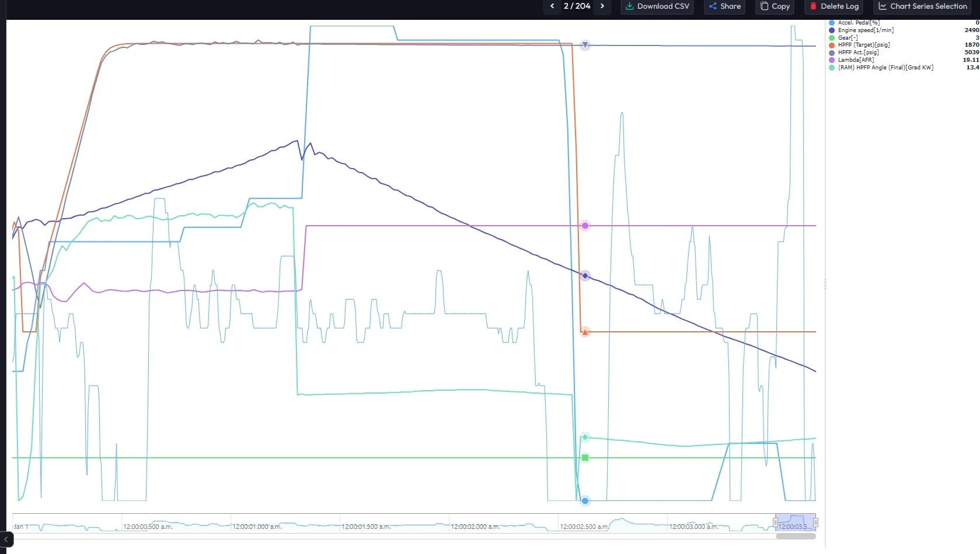
Task: Click the red trash icon in Delete Log
Action: pos(813,6)
